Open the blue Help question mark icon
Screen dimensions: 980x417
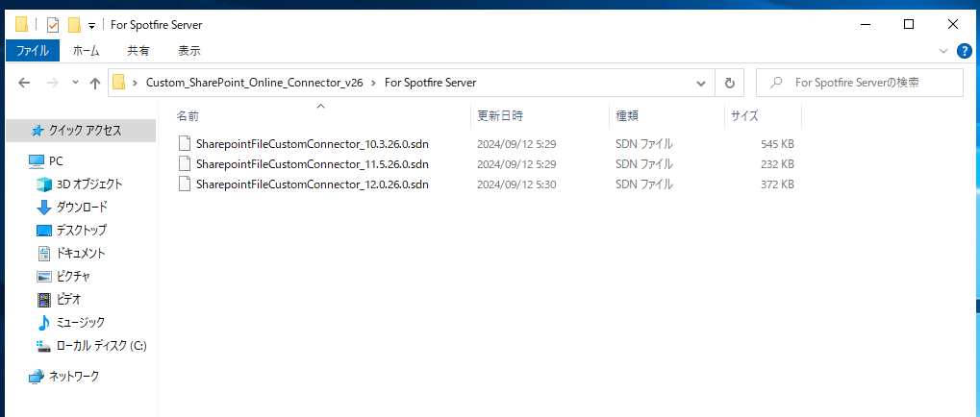tap(964, 51)
